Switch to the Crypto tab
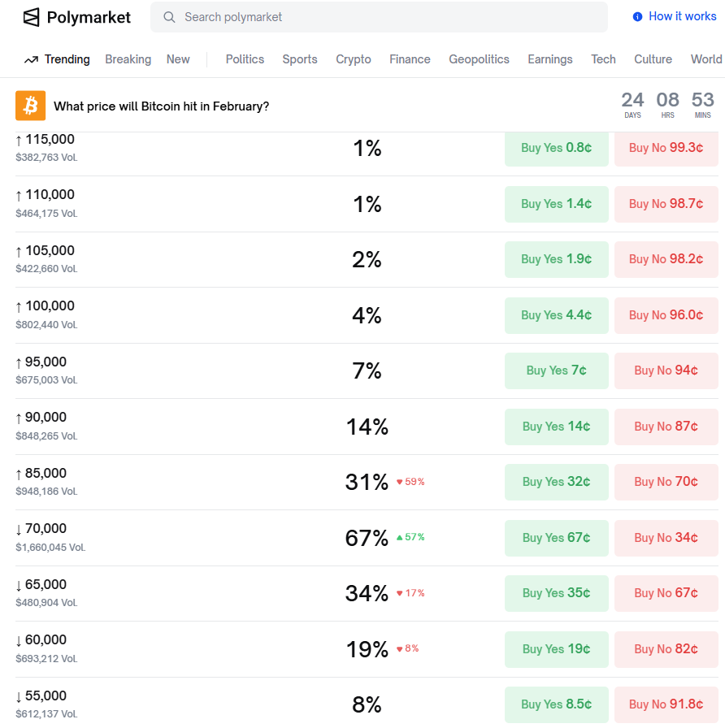Viewport: 725px width, 728px height. (353, 59)
